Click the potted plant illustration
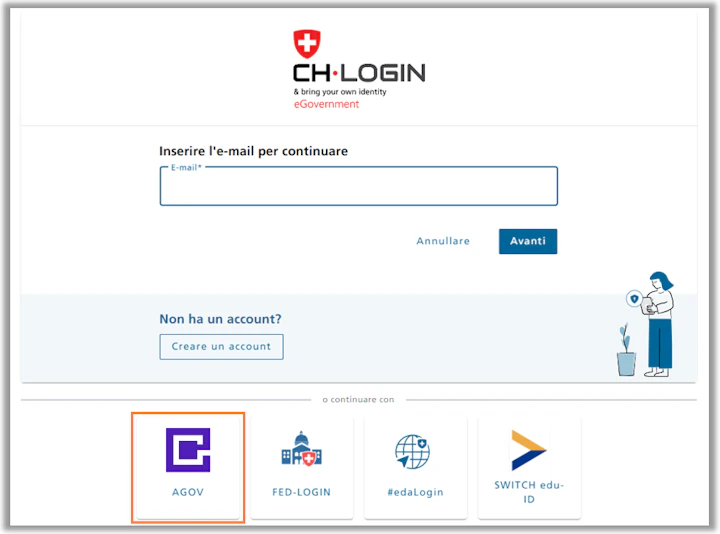 pyautogui.click(x=626, y=350)
